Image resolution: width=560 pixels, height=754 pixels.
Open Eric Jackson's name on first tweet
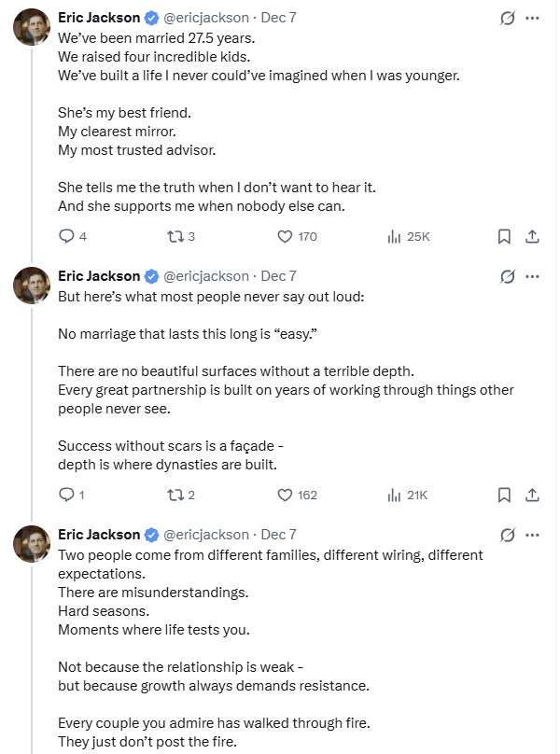pyautogui.click(x=99, y=18)
